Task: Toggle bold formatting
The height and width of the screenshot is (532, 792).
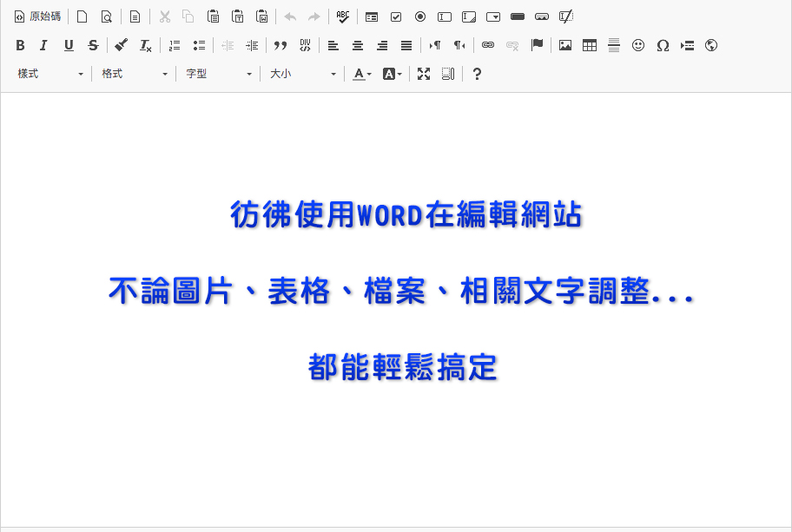Action: [x=20, y=45]
